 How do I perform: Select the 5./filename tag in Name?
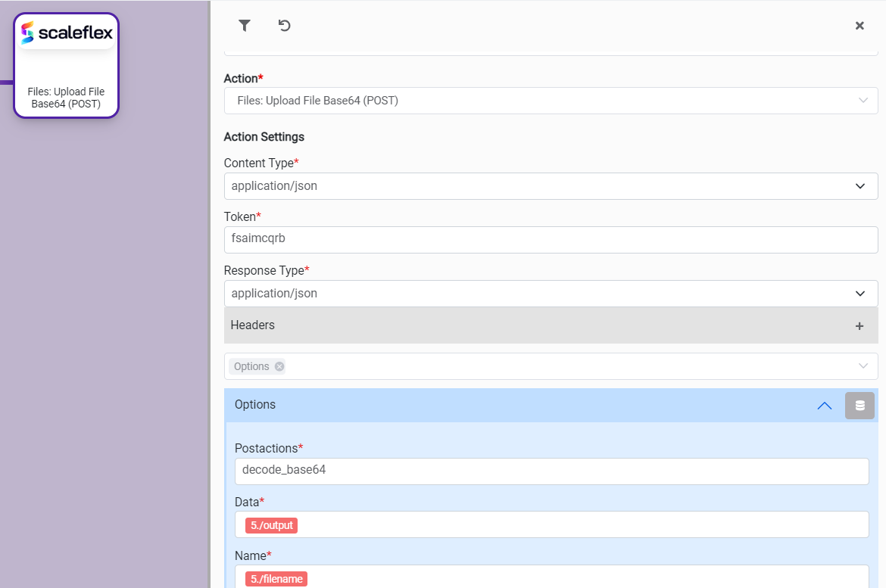pyautogui.click(x=276, y=579)
